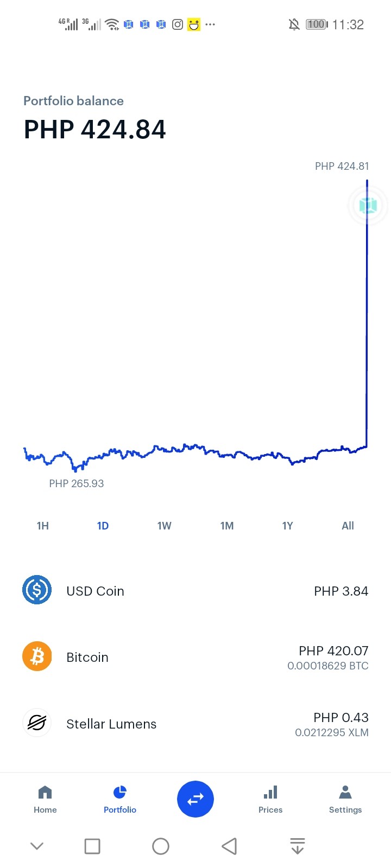Open the Prices tab

click(270, 800)
